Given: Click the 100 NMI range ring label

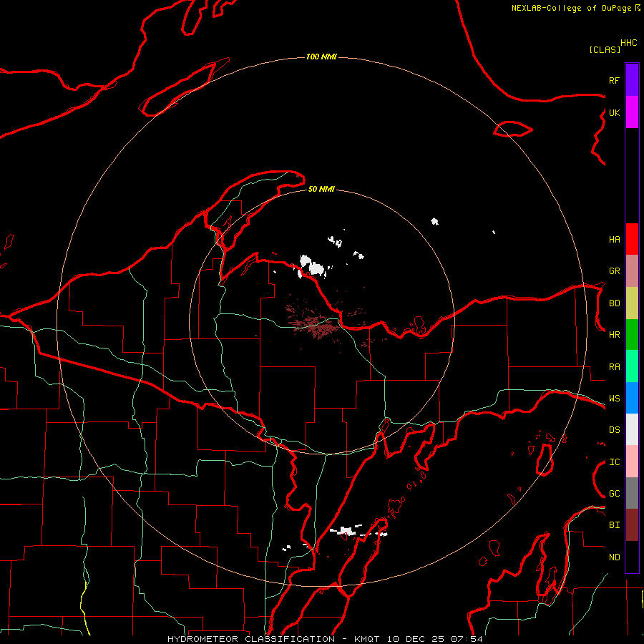Looking at the screenshot, I should pyautogui.click(x=321, y=57).
